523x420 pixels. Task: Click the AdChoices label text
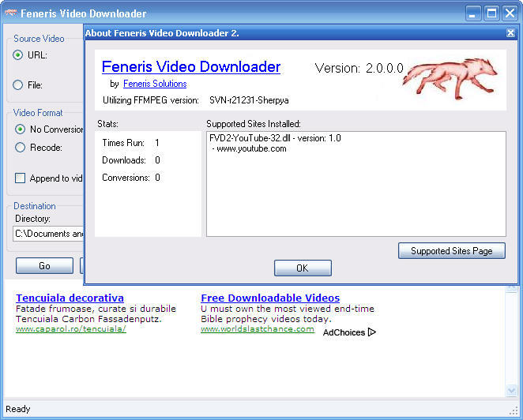(344, 332)
